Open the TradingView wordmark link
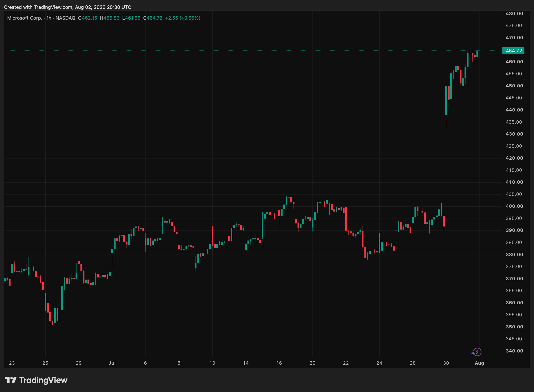 pos(43,380)
